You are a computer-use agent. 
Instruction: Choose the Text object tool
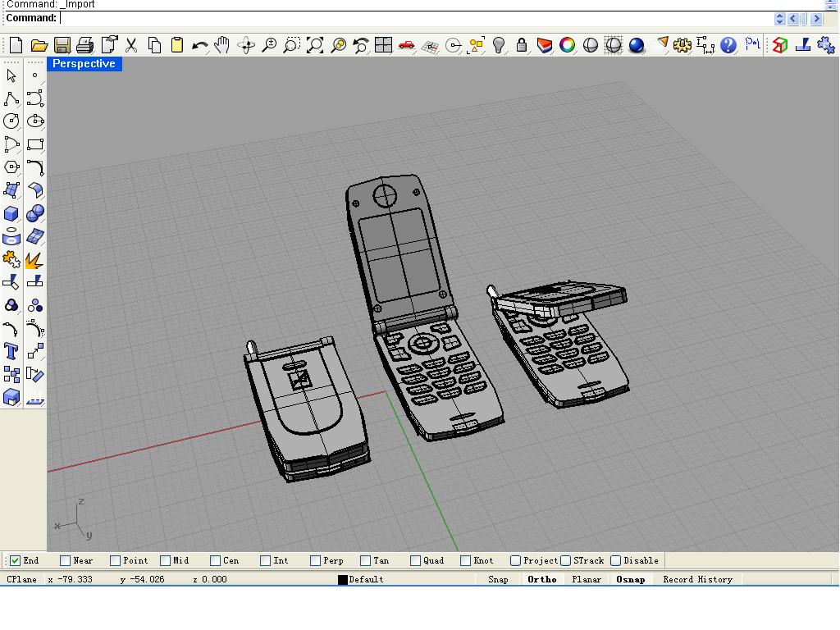(x=11, y=352)
